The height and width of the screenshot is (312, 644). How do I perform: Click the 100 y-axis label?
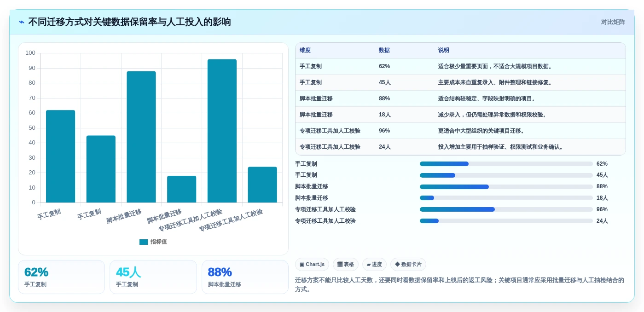[30, 53]
